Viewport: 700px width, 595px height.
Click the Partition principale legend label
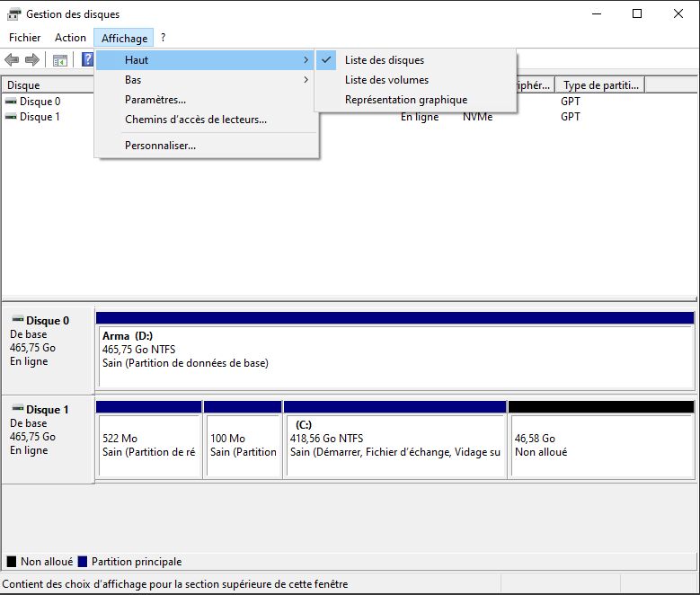(137, 562)
